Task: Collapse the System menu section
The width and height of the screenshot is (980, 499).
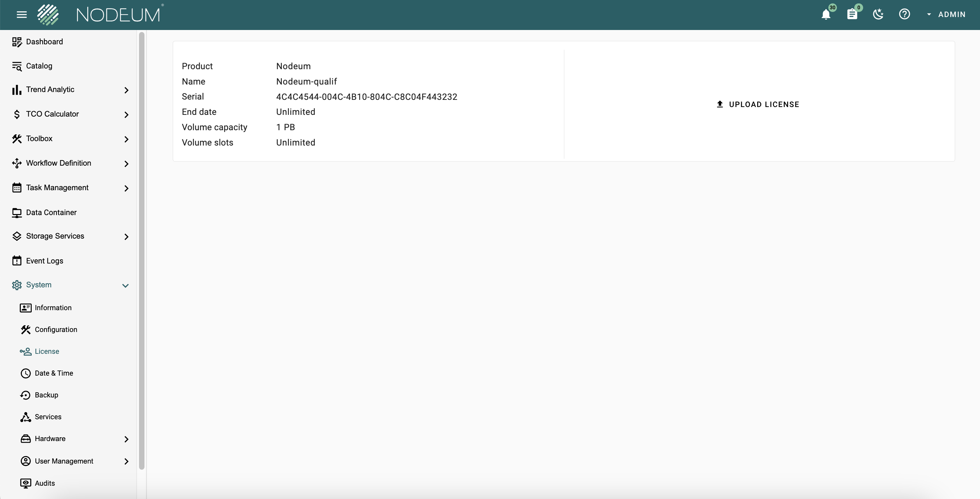Action: click(125, 286)
